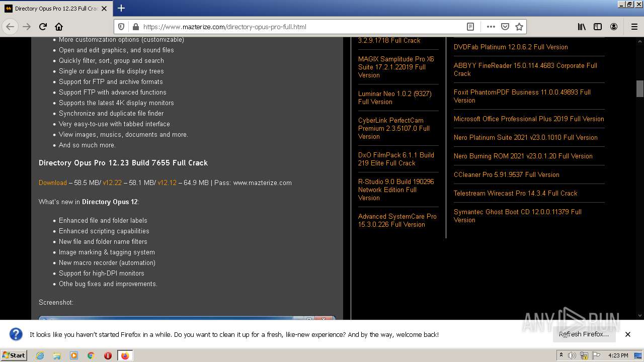Open Microsoft Office Professional Plus 2019 link
The width and height of the screenshot is (644, 362).
pyautogui.click(x=529, y=119)
